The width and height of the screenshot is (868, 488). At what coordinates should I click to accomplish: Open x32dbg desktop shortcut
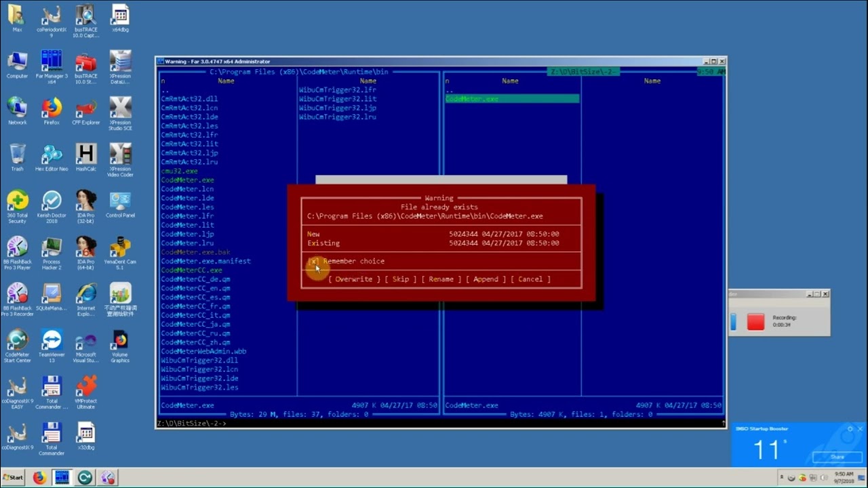85,436
